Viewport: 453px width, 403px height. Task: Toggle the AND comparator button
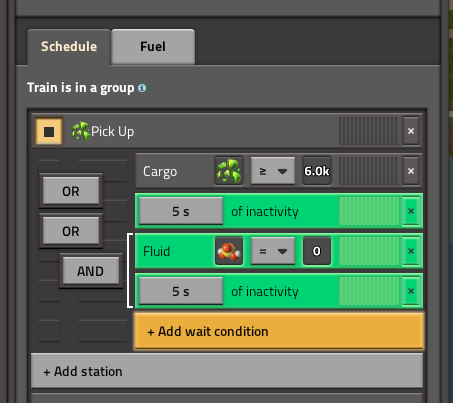click(x=91, y=271)
